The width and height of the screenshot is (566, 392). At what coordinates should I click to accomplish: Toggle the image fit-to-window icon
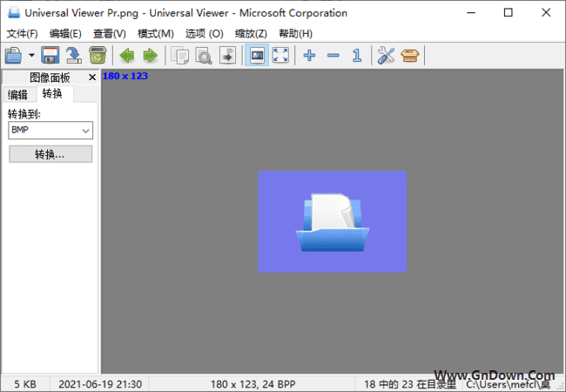point(257,56)
